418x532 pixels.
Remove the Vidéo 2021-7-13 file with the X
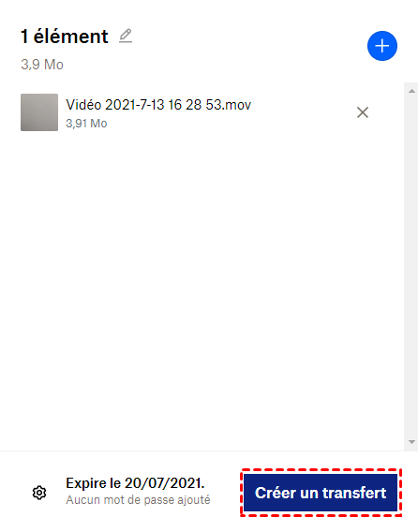click(x=363, y=112)
